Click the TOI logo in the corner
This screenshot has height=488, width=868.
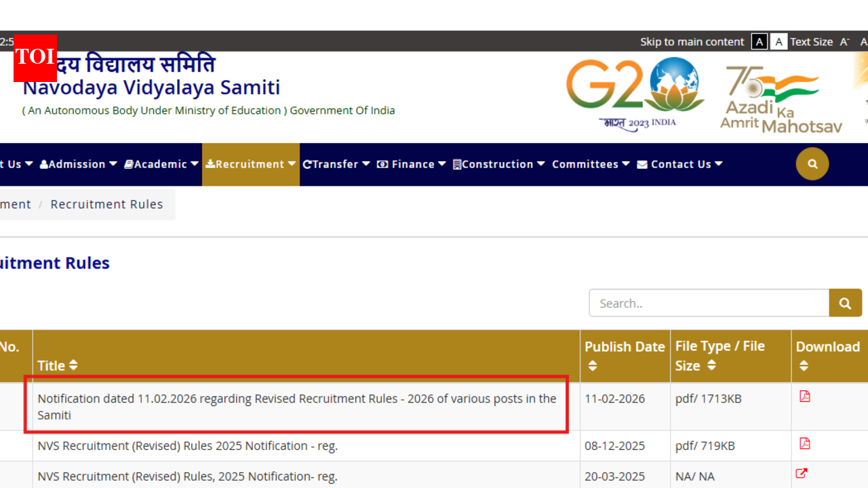pos(35,58)
